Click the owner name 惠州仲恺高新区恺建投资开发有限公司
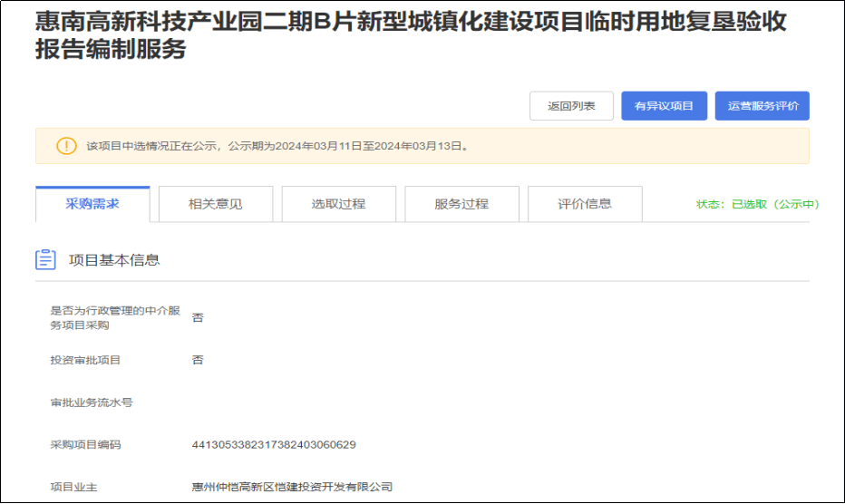 click(x=292, y=487)
